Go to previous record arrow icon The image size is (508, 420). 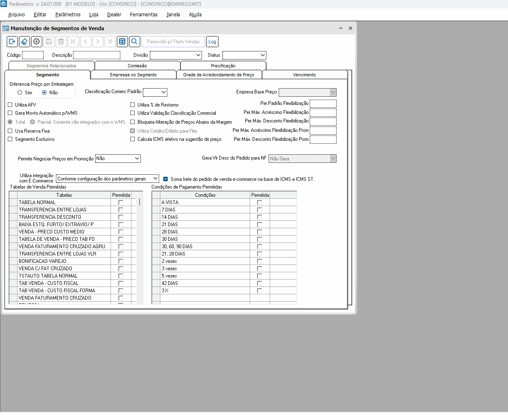point(86,42)
